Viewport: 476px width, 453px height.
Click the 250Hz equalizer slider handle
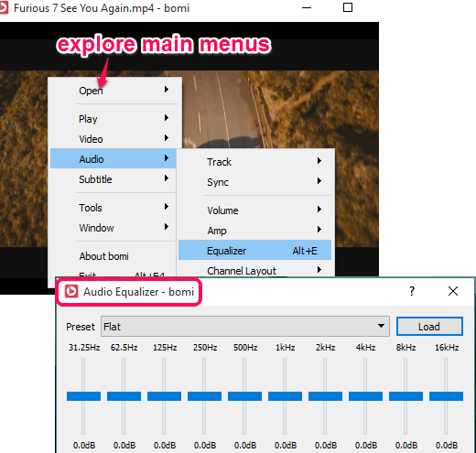click(204, 396)
